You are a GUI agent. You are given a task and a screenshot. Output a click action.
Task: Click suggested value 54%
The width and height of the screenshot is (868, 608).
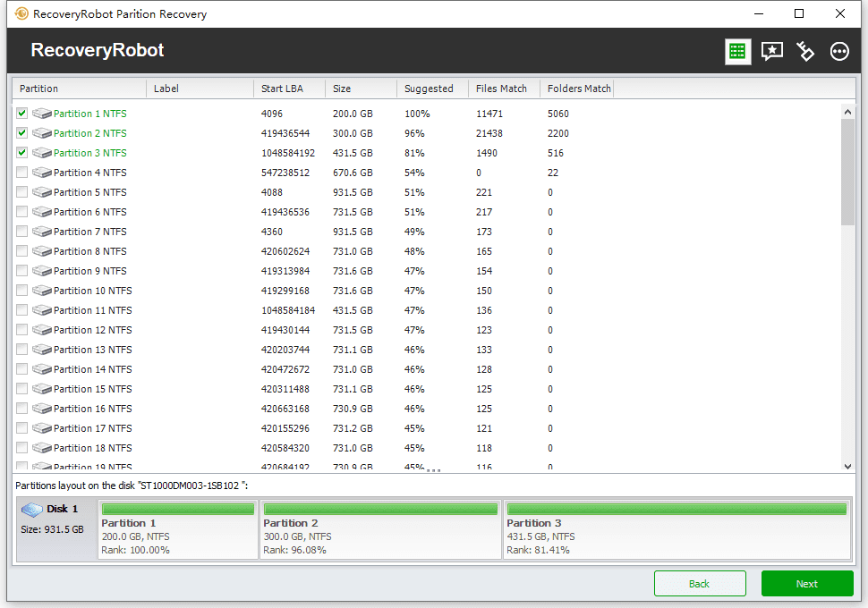coord(414,173)
